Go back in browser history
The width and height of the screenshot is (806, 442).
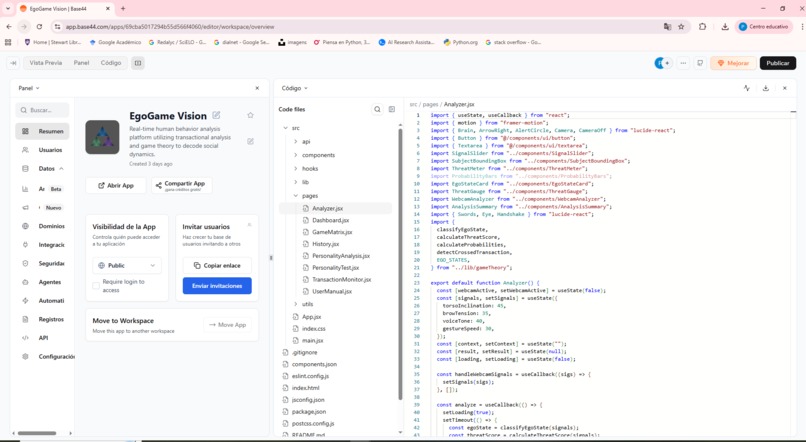click(x=9, y=27)
